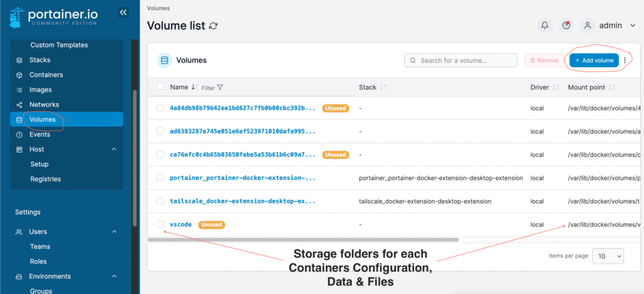Viewport: 644px width, 294px height.
Task: Click the Events clock icon
Action: click(x=19, y=134)
